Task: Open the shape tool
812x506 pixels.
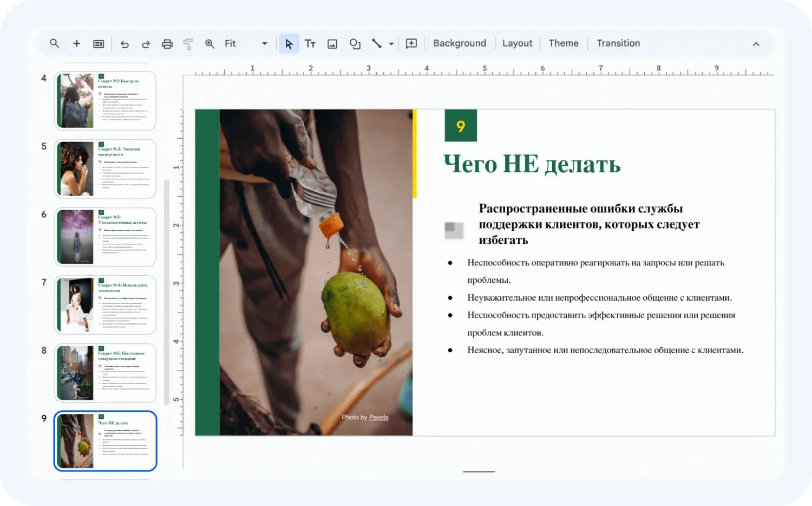Action: [x=355, y=44]
